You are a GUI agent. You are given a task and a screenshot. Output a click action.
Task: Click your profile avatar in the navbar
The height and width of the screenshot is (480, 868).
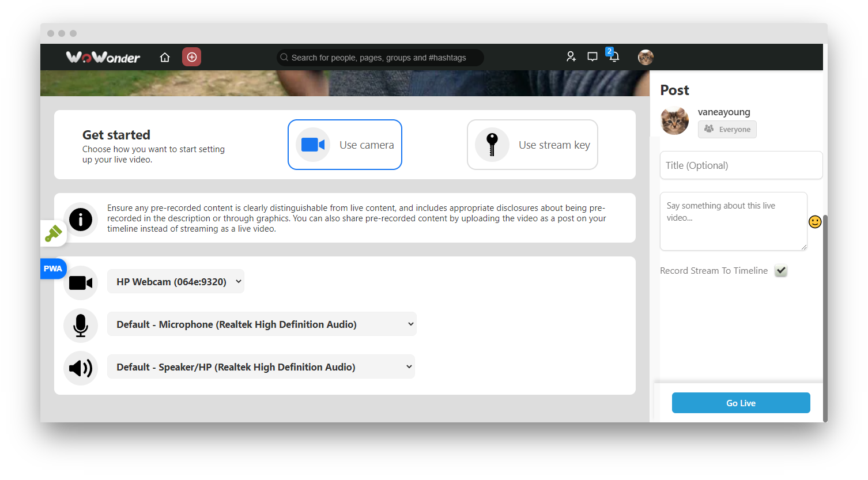[x=646, y=56]
